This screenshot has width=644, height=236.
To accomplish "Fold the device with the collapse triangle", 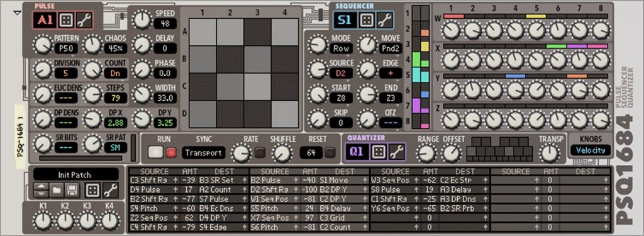I will [17, 14].
